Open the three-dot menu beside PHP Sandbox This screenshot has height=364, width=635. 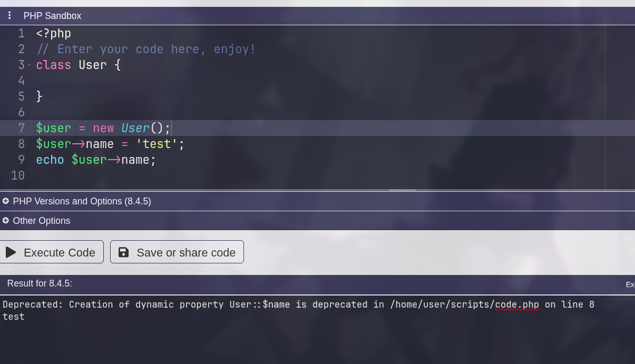[x=9, y=15]
